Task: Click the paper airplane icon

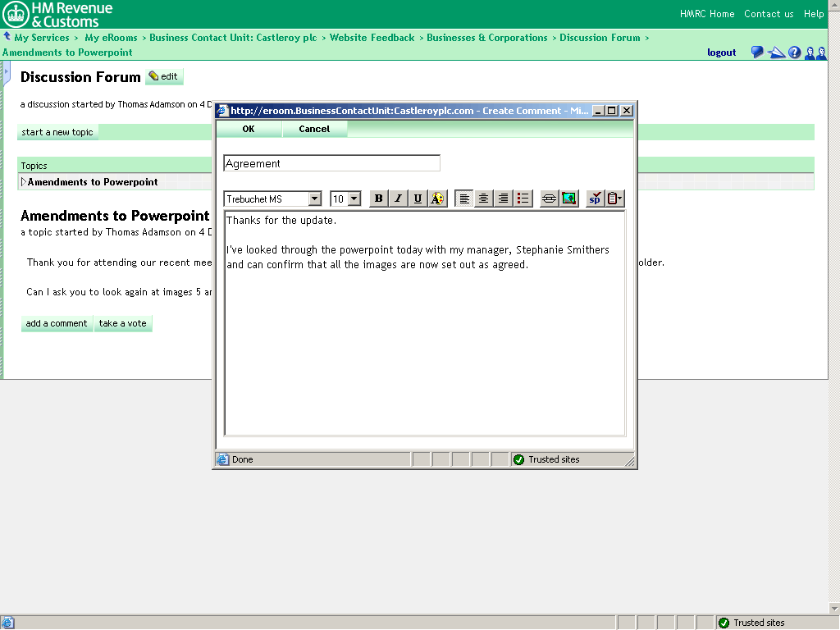Action: point(776,52)
